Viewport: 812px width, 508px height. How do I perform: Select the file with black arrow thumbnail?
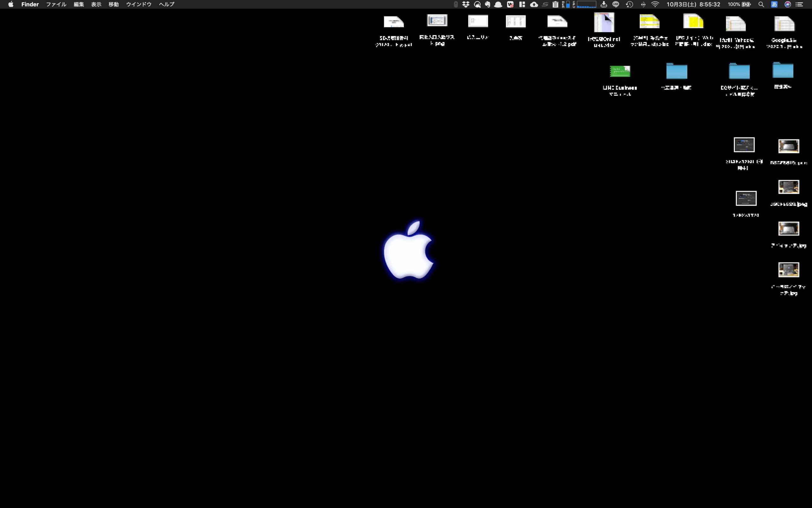[604, 22]
